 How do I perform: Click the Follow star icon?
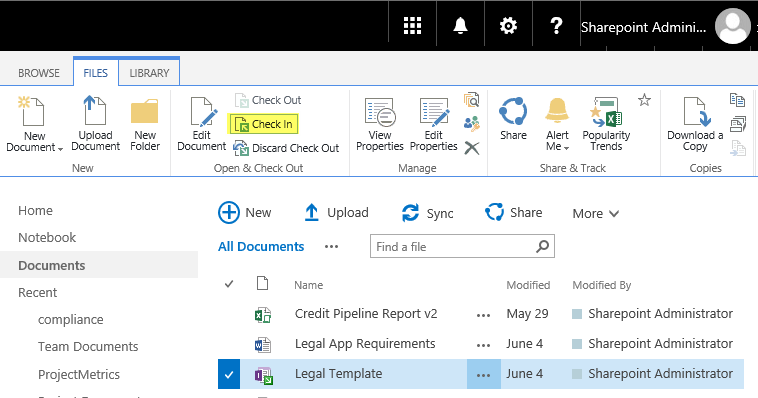coord(644,100)
